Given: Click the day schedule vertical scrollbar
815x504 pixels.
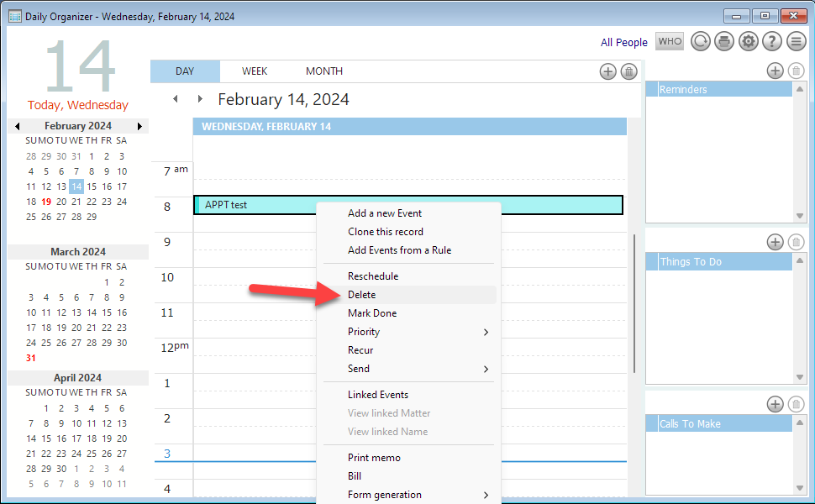Looking at the screenshot, I should [x=635, y=302].
